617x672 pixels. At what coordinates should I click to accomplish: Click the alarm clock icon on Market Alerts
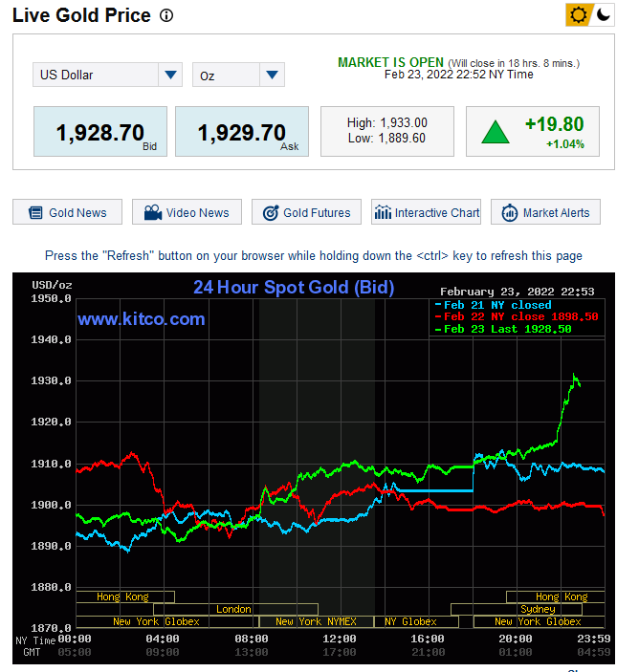tap(510, 212)
